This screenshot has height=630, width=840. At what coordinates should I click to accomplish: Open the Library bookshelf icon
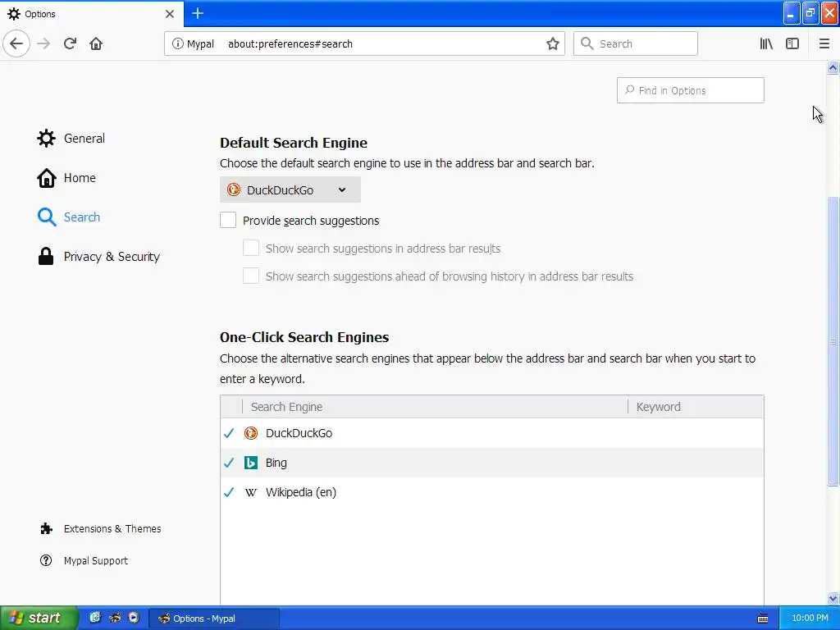pyautogui.click(x=766, y=43)
